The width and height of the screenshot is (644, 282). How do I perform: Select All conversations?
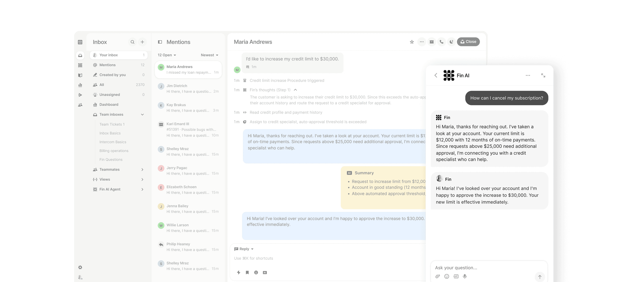(x=119, y=85)
